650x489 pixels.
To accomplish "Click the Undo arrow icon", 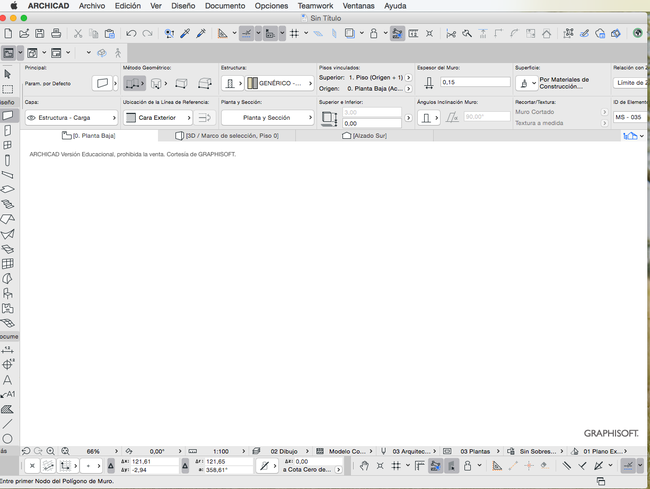I will 131,33.
